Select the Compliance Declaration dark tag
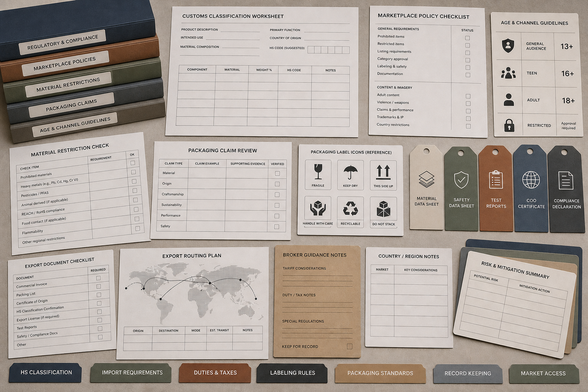Image resolution: width=588 pixels, height=392 pixels. (x=566, y=189)
